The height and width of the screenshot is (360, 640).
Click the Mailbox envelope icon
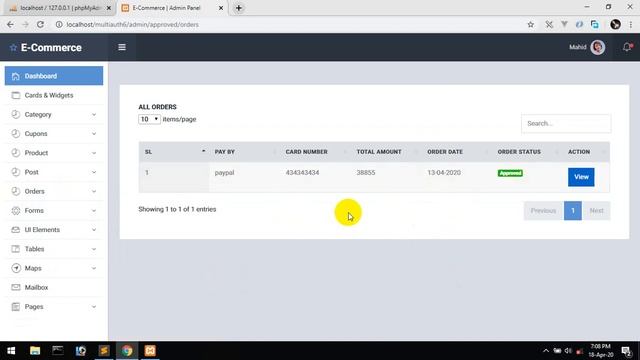[16, 287]
